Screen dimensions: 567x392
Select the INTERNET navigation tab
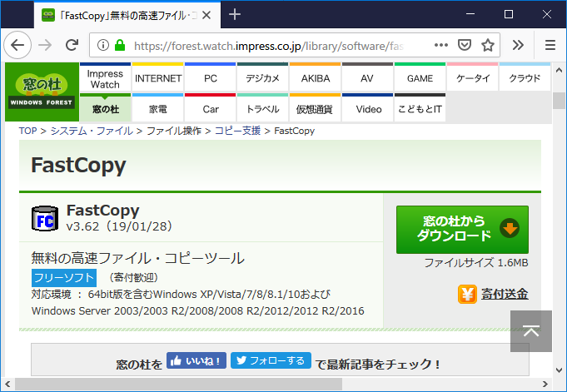click(x=157, y=78)
